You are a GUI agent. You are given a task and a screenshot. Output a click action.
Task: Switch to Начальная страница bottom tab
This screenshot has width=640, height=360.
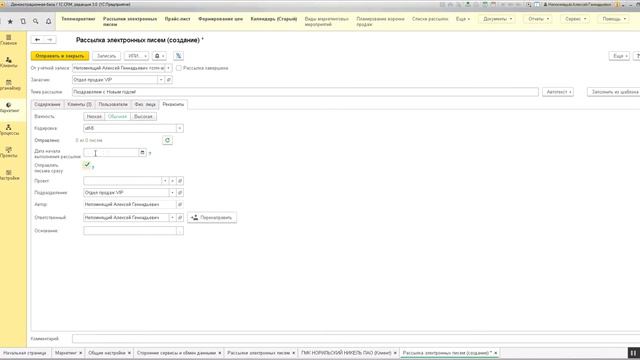24,353
